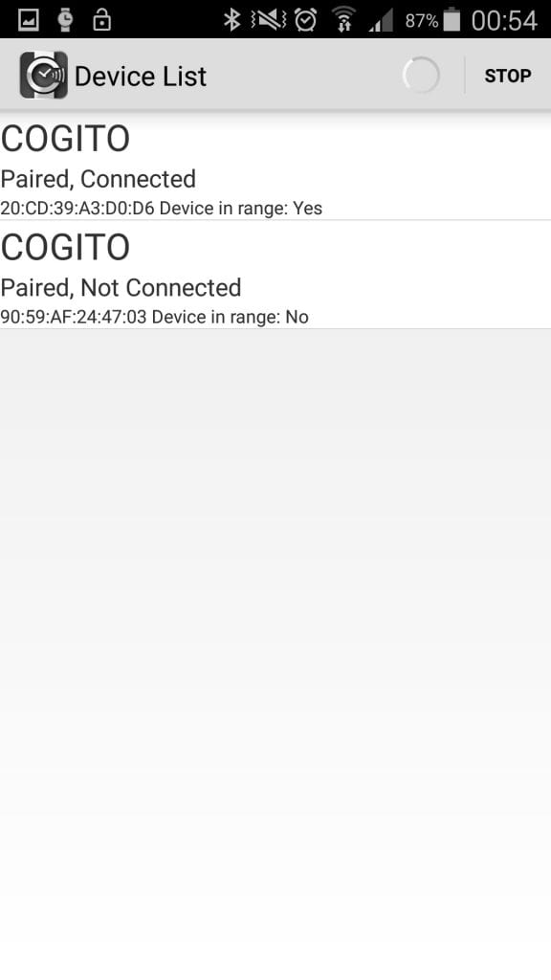Select the not connected COGITO device

pyautogui.click(x=275, y=275)
